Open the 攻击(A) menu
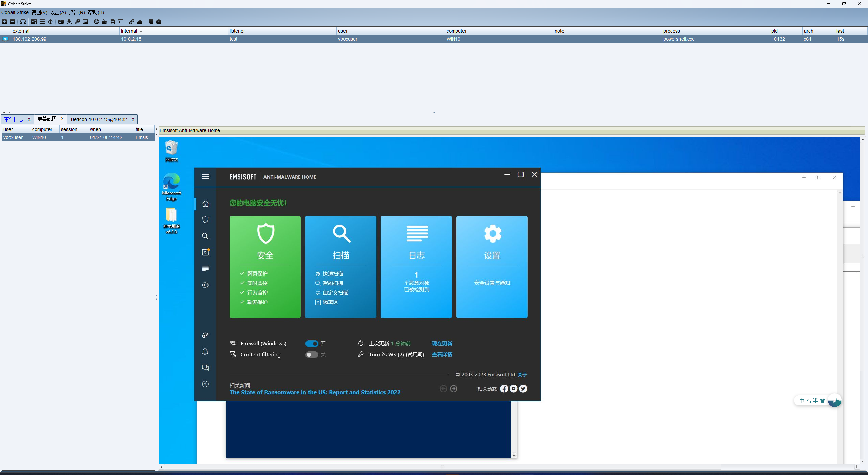The width and height of the screenshot is (868, 475). [x=58, y=12]
